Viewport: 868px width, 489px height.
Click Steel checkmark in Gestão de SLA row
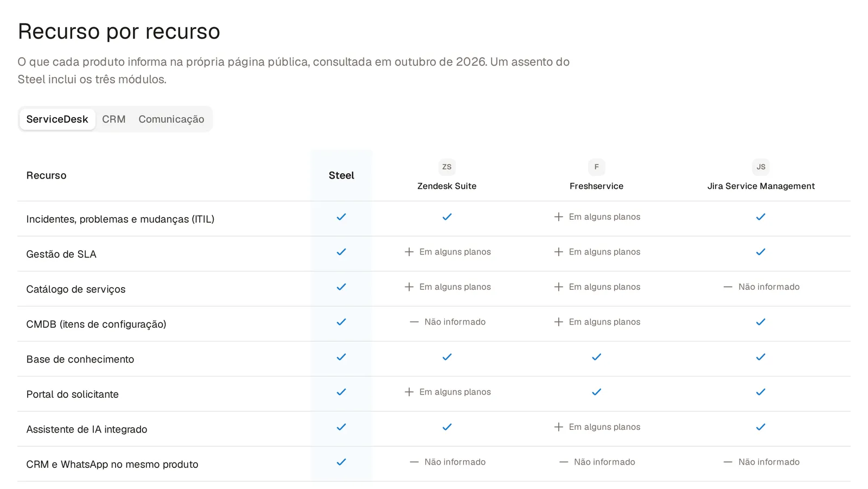(341, 252)
